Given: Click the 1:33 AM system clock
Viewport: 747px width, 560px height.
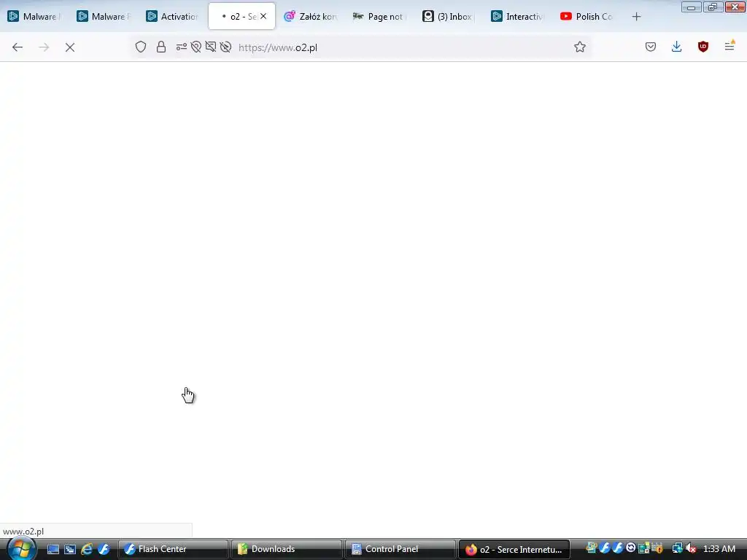Looking at the screenshot, I should (x=719, y=549).
